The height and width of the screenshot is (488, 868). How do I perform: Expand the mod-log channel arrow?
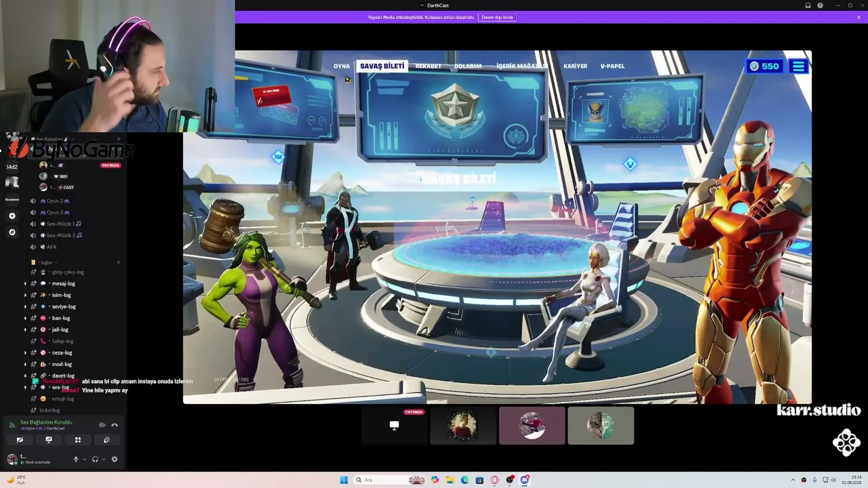tap(25, 364)
